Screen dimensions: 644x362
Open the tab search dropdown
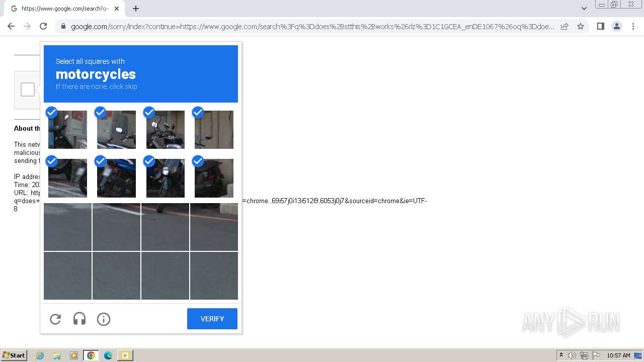click(584, 9)
